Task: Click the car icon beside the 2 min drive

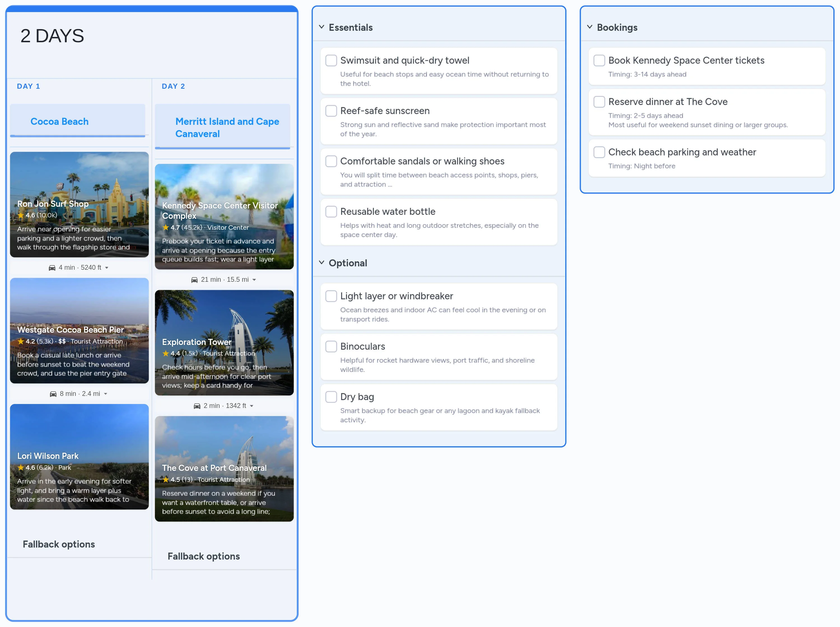Action: (197, 405)
